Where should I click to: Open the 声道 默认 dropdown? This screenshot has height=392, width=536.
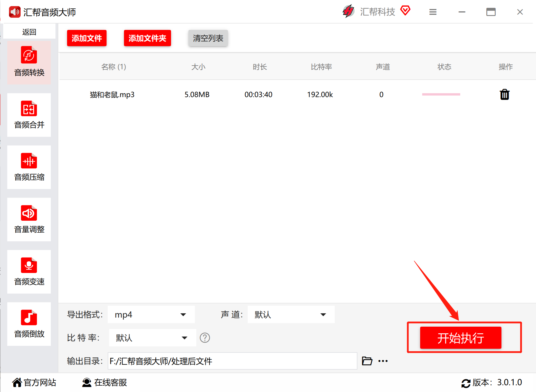[x=291, y=314]
